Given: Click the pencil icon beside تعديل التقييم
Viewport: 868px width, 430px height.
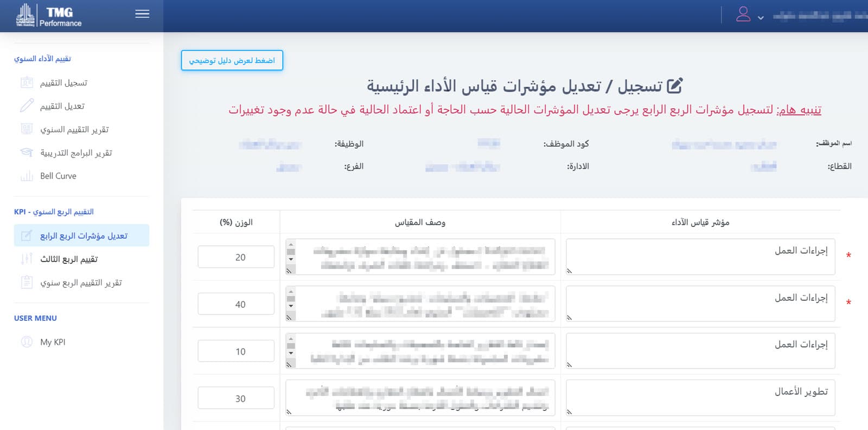Looking at the screenshot, I should point(27,106).
